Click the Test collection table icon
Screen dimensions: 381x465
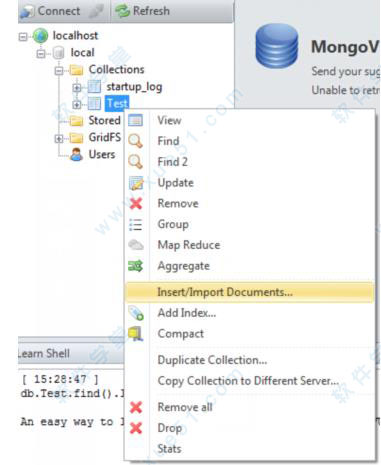(94, 104)
